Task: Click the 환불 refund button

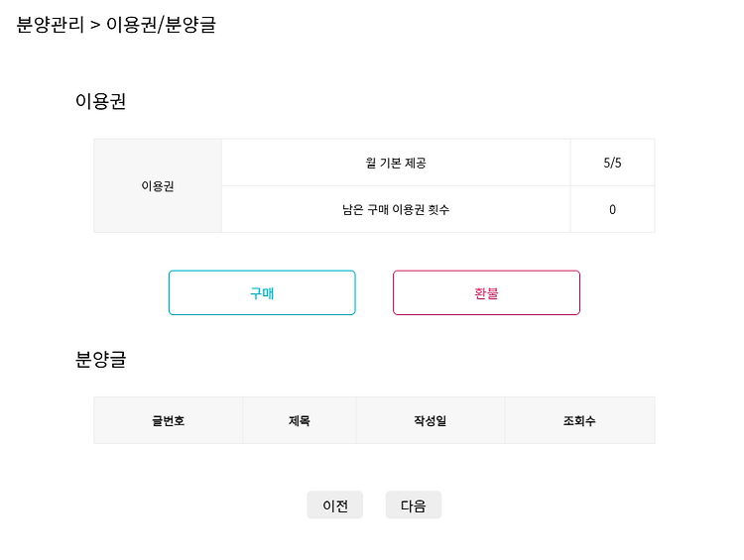Action: [x=486, y=292]
